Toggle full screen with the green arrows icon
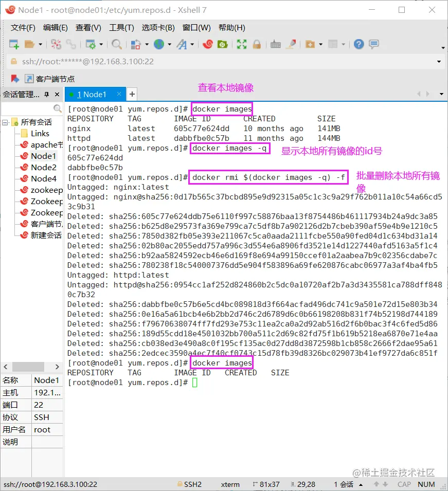 click(x=242, y=44)
